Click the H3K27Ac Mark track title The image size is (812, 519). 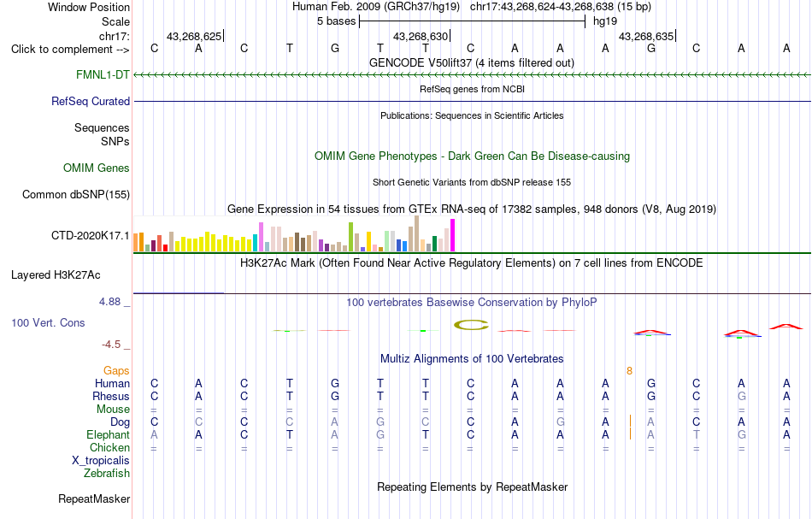point(472,262)
